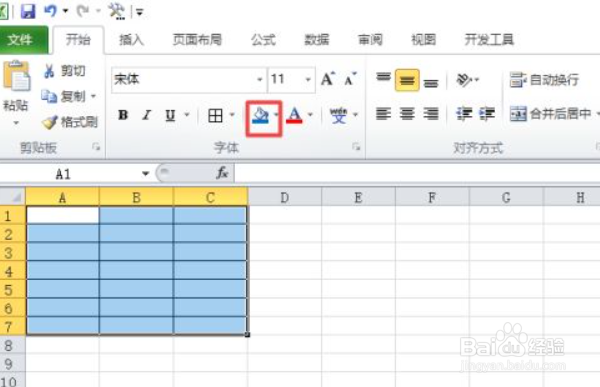Switch to the 插入 (Insert) tab

point(131,39)
